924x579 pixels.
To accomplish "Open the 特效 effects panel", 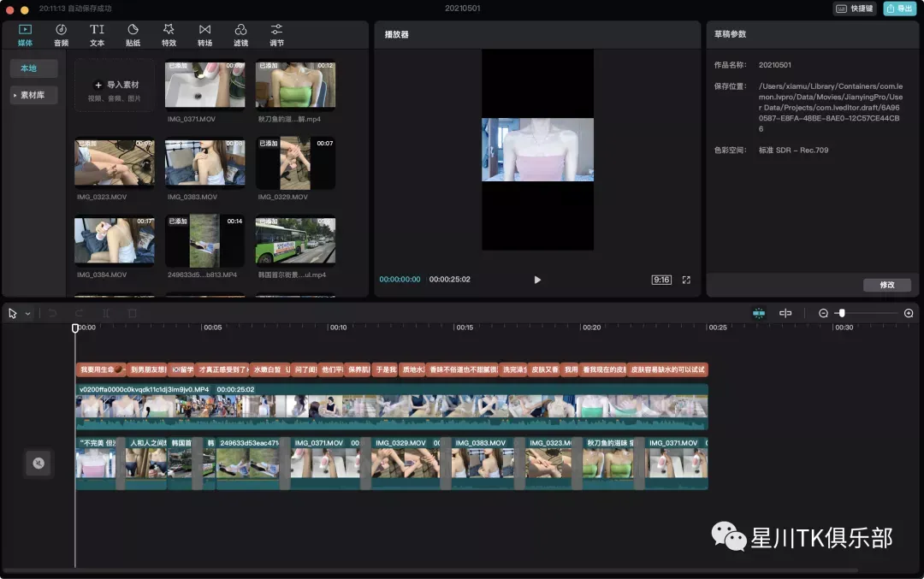I will click(x=169, y=35).
